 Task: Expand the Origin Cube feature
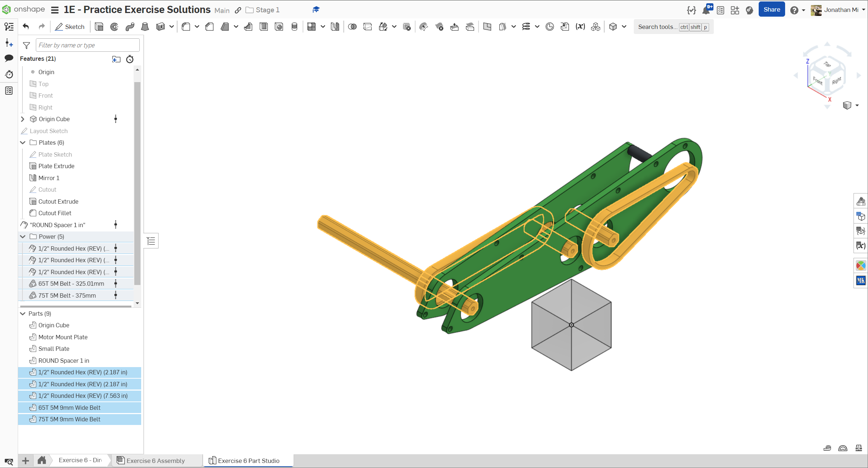[x=23, y=119]
